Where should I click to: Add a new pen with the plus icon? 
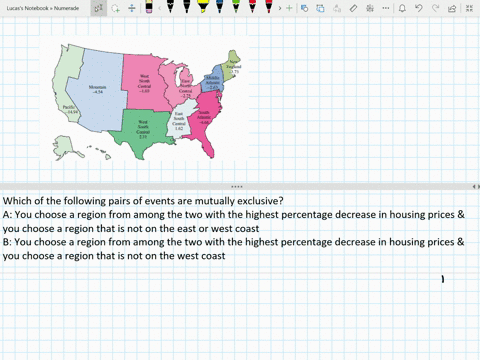coord(289,8)
